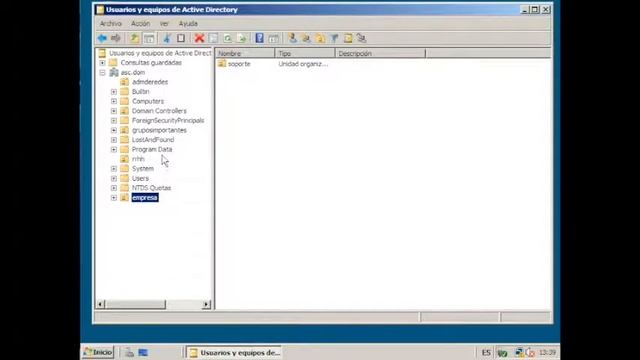
Task: Click the ES language indicator
Action: tap(486, 352)
